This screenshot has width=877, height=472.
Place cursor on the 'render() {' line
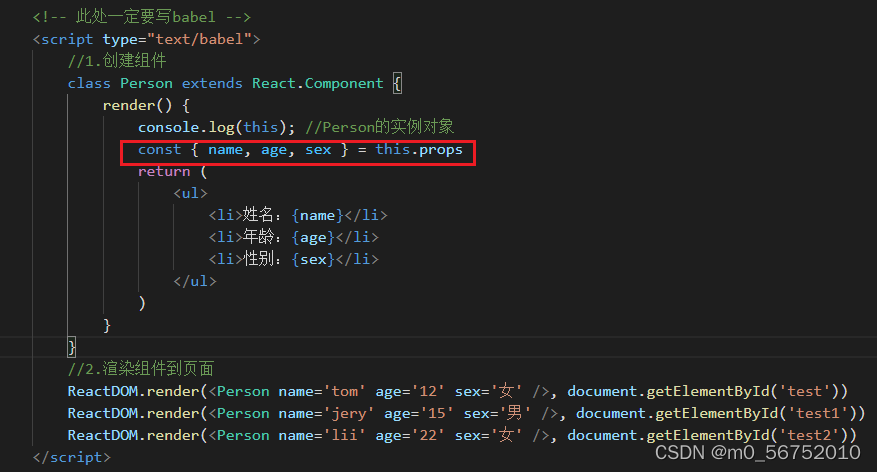(147, 105)
